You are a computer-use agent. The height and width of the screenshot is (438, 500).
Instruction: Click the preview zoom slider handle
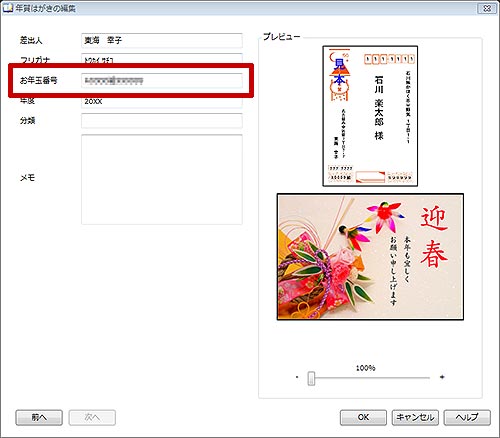click(311, 378)
